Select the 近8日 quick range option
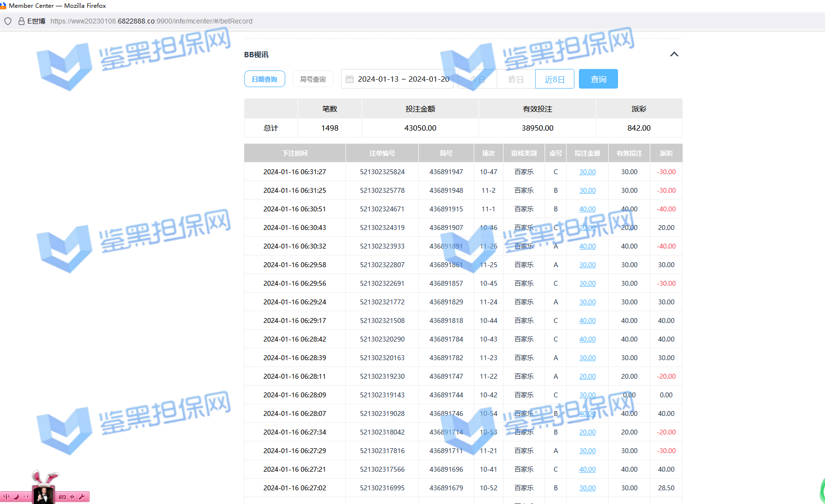This screenshot has width=825, height=504. pyautogui.click(x=554, y=79)
